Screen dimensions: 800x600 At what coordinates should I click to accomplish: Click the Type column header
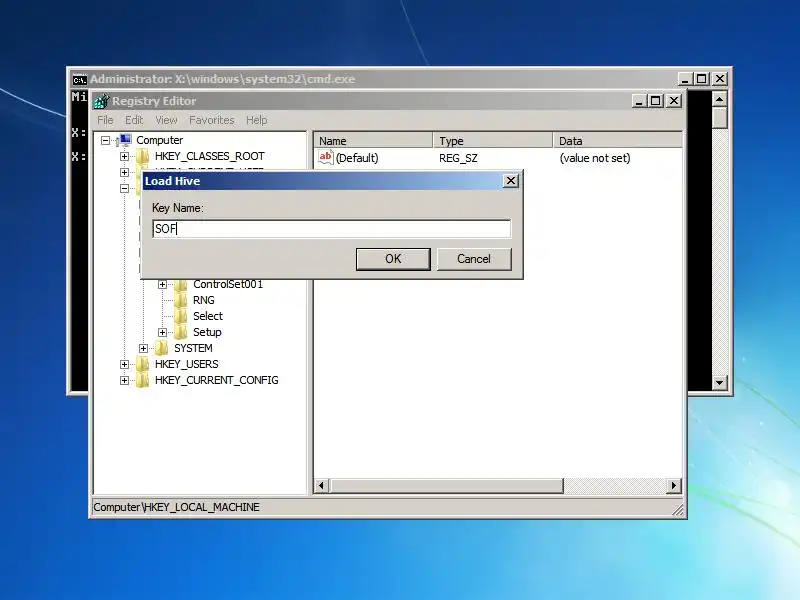493,141
